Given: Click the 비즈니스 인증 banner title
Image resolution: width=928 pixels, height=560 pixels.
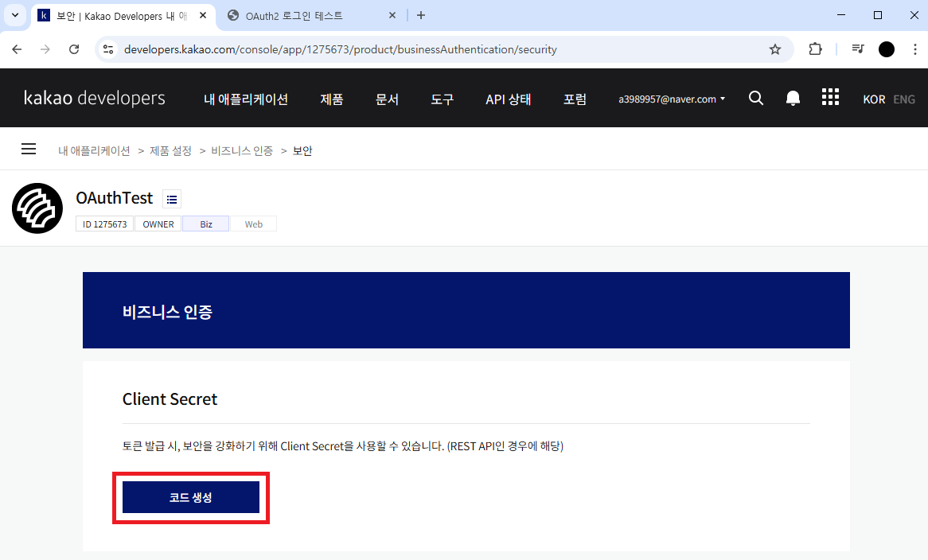Looking at the screenshot, I should [x=167, y=312].
